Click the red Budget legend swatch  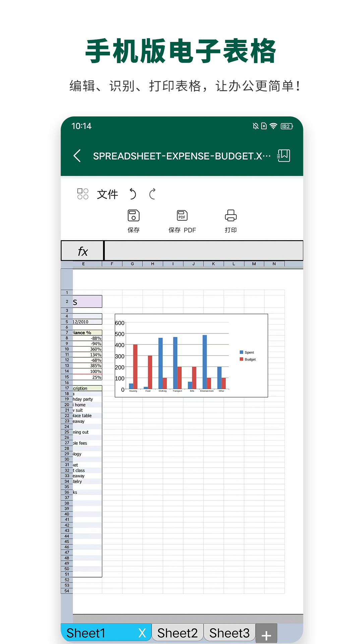pos(241,359)
